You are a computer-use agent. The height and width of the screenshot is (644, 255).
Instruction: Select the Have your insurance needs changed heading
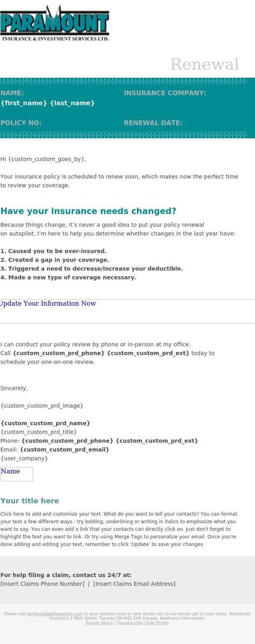coord(89,211)
